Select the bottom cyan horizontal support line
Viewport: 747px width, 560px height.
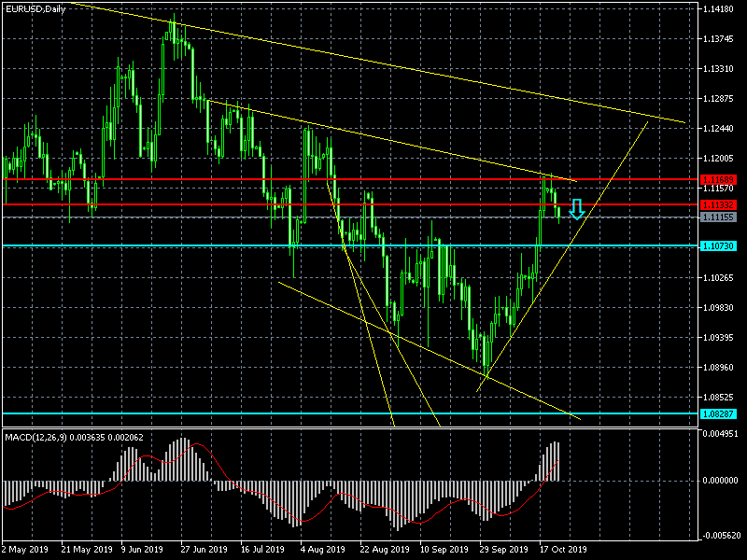[350, 413]
